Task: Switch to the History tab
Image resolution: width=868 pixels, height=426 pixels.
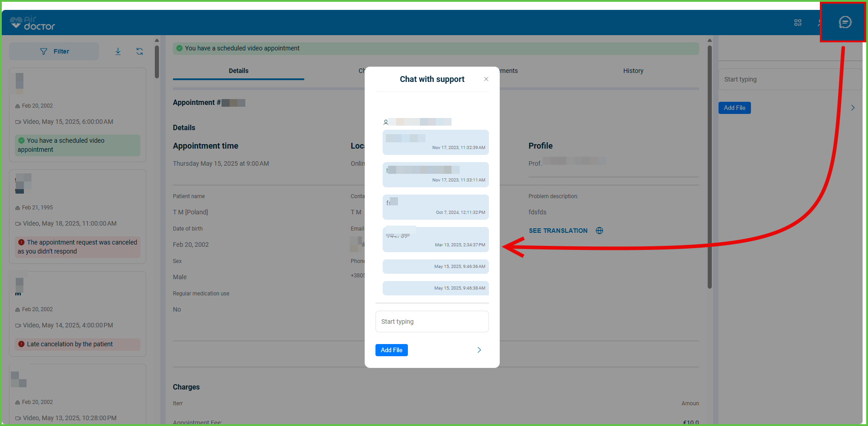Action: 633,71
